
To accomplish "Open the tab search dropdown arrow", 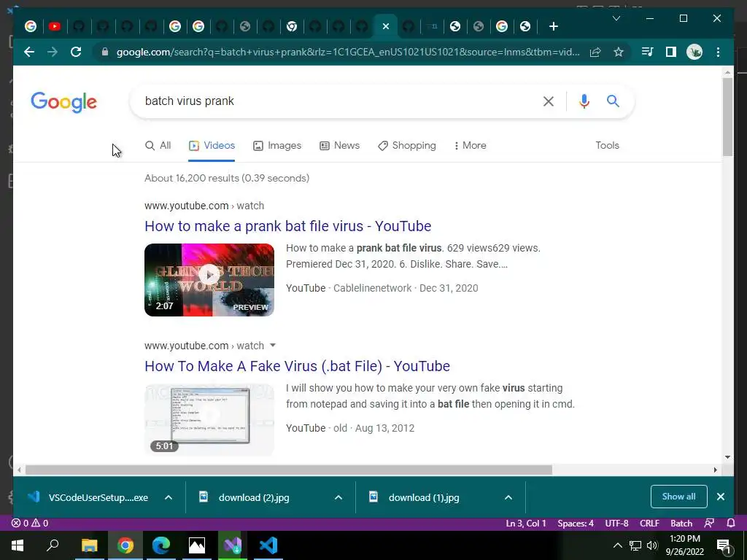I will click(616, 18).
